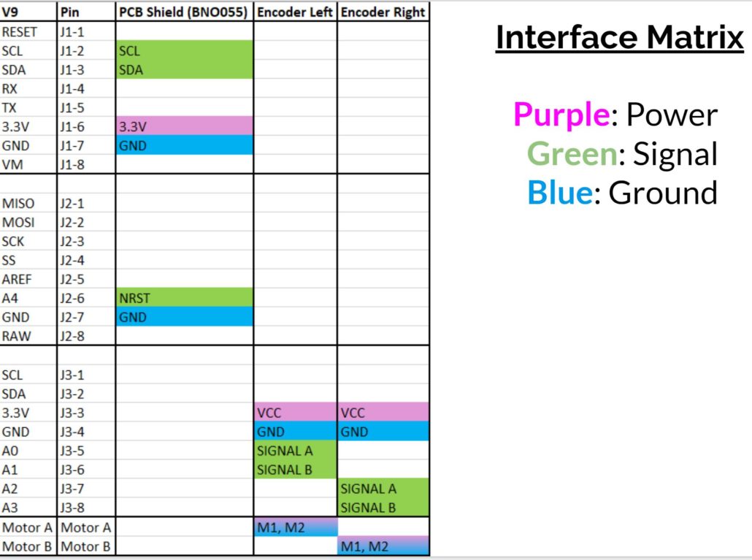Click the "V9" header cell
The image size is (752, 560).
pyautogui.click(x=28, y=12)
